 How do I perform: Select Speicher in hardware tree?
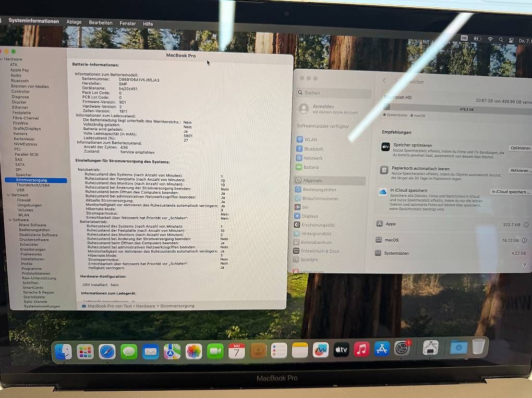pyautogui.click(x=23, y=175)
